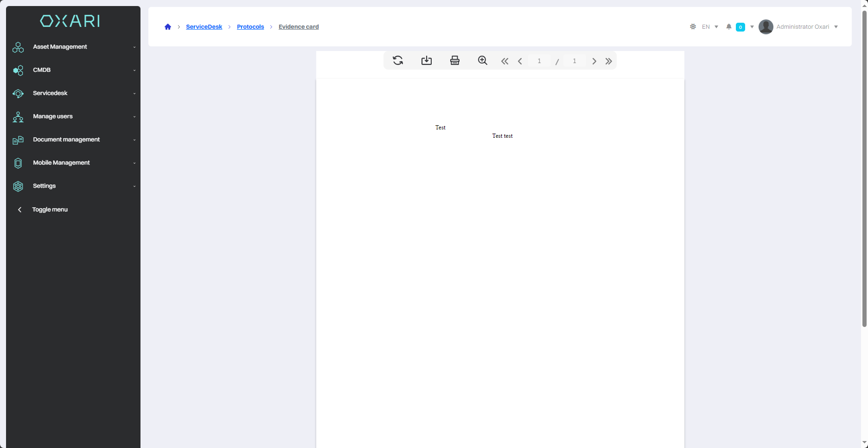This screenshot has width=868, height=448.
Task: Open the home breadcrumb icon
Action: (x=168, y=27)
